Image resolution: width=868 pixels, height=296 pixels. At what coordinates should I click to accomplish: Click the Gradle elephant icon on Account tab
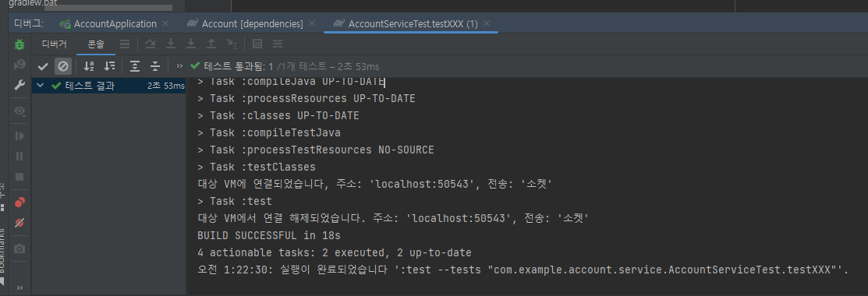tap(193, 24)
